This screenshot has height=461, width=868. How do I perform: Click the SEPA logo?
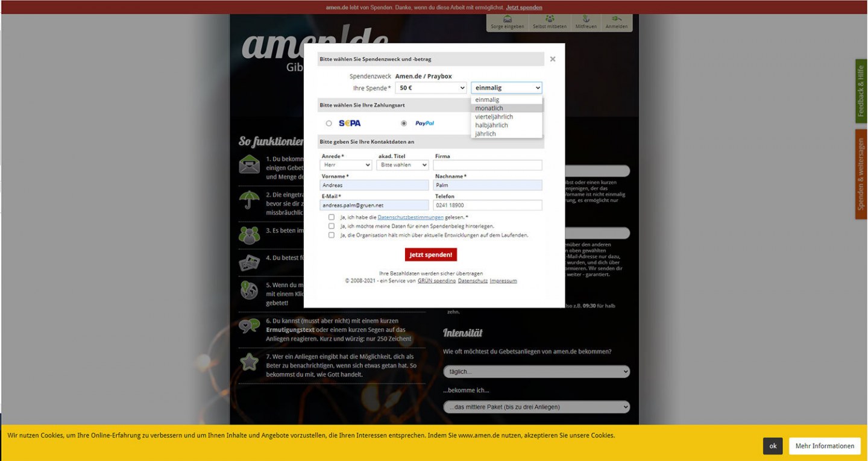(x=350, y=123)
